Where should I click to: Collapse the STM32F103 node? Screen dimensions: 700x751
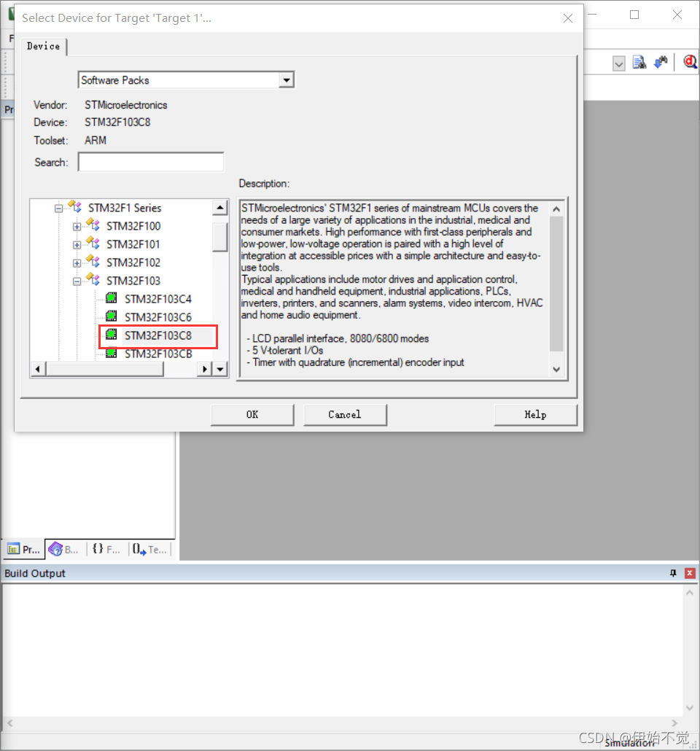click(77, 281)
